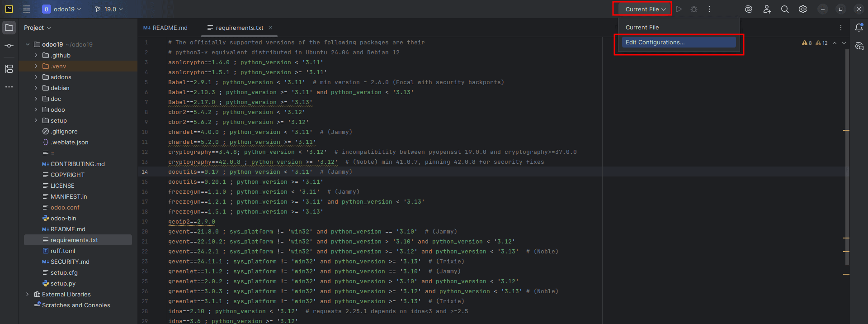Expand the setup folder

click(36, 120)
